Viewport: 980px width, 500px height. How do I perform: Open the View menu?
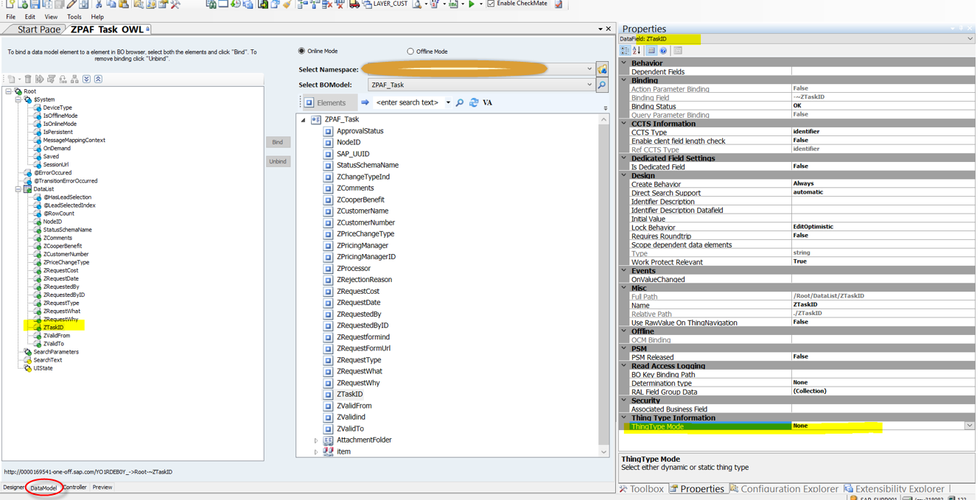coord(51,17)
